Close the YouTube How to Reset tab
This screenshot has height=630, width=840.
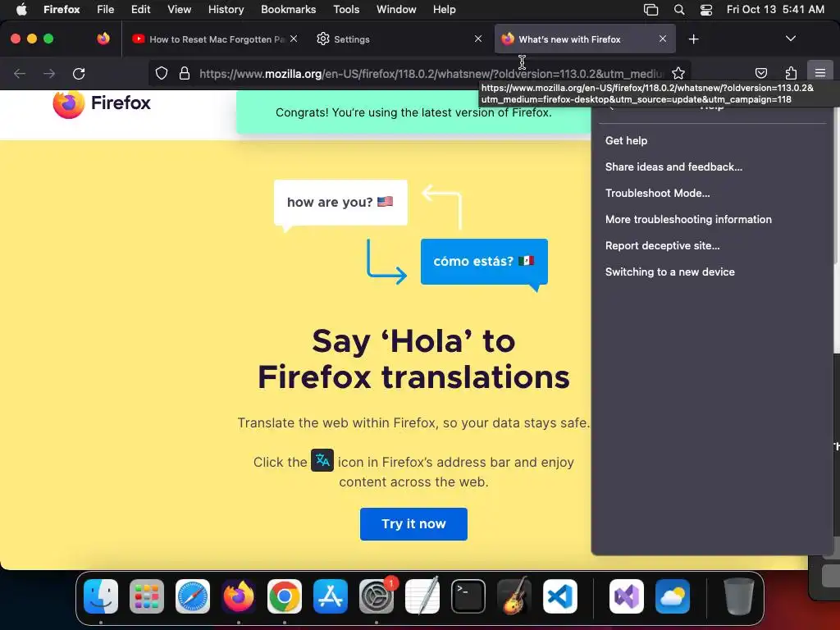pos(294,39)
